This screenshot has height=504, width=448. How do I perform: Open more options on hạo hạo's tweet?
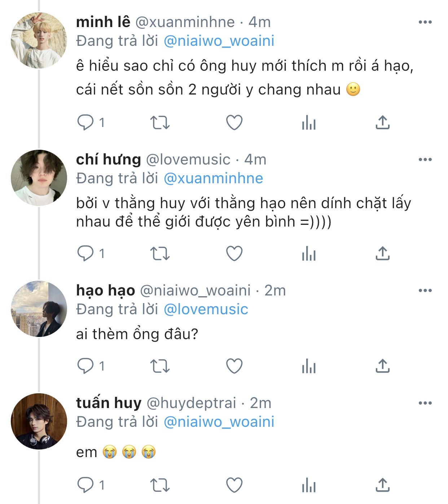(425, 290)
